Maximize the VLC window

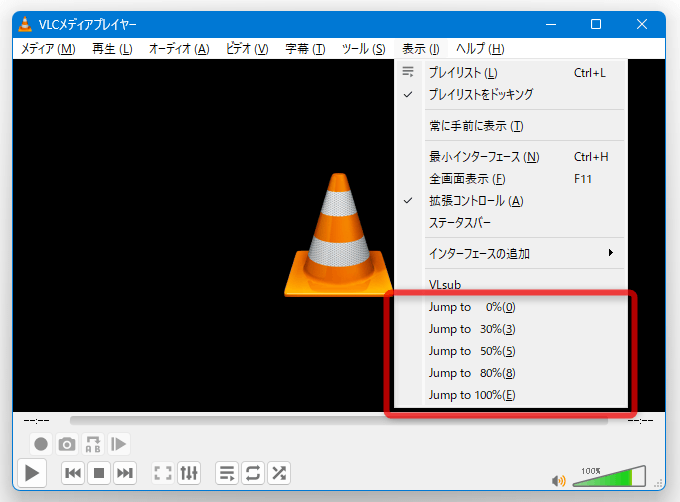[596, 24]
